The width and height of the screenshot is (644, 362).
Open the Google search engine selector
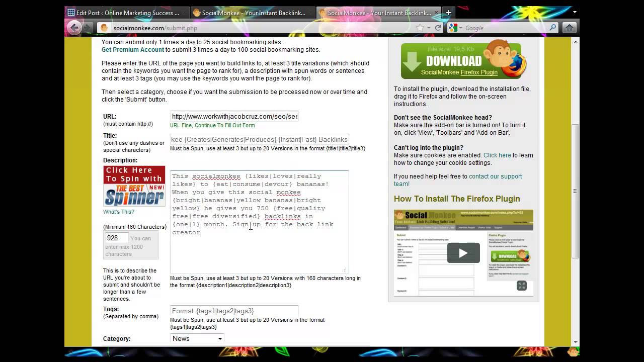point(454,28)
